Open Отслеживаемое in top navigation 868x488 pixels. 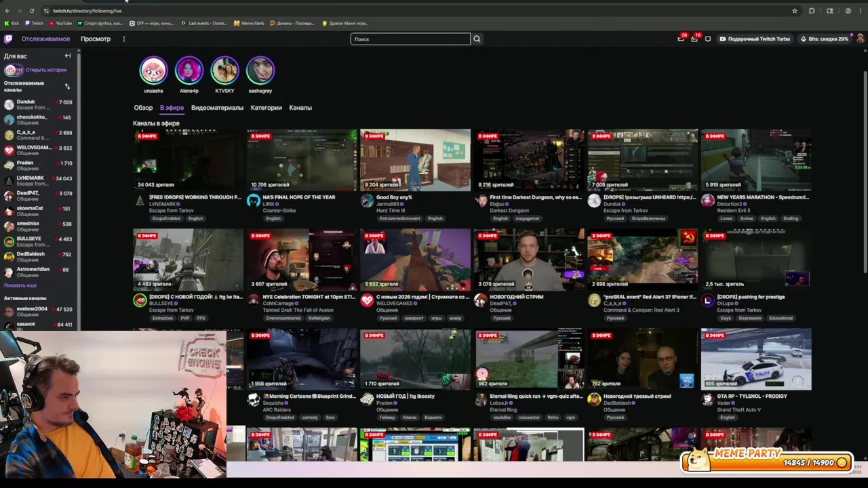(x=45, y=39)
